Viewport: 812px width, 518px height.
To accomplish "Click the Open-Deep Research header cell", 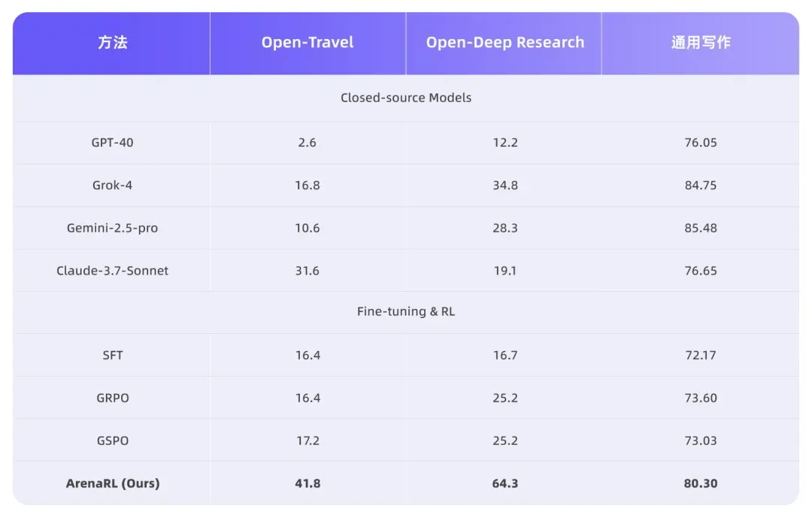I will tap(504, 43).
